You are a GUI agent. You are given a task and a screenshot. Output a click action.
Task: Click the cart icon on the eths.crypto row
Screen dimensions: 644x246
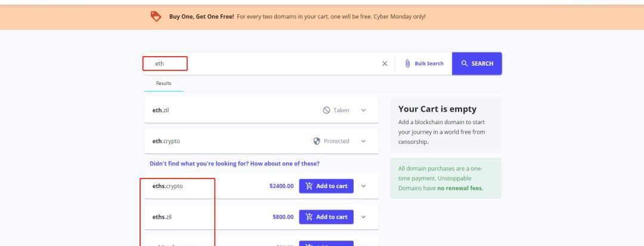(x=309, y=186)
